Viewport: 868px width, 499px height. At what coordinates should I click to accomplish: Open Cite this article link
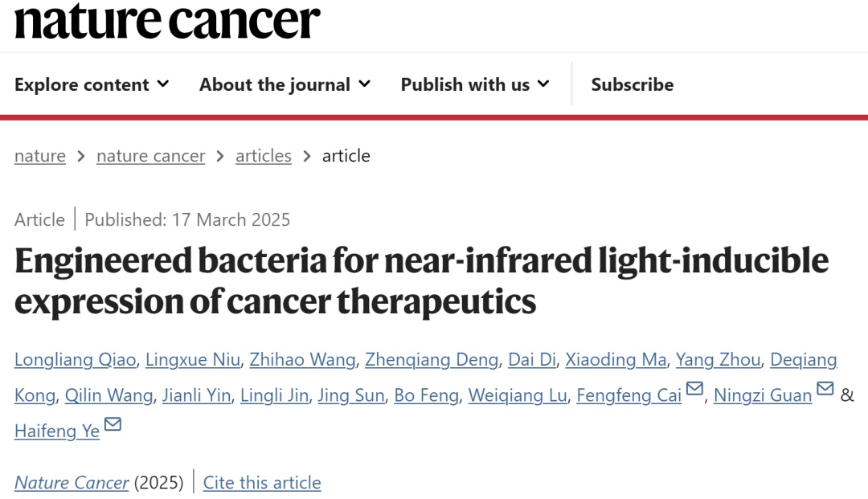[x=262, y=482]
